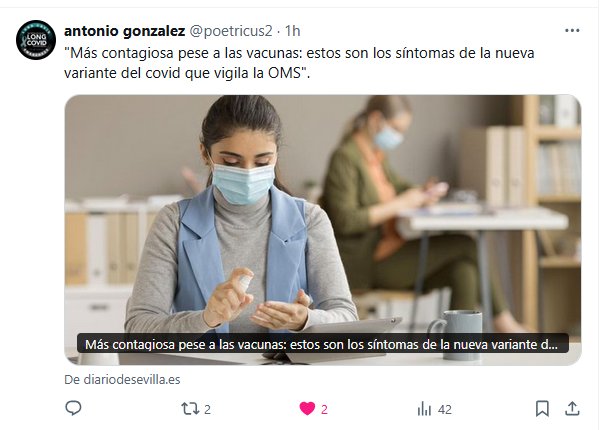Click the @poetricus2 handle

pyautogui.click(x=231, y=31)
